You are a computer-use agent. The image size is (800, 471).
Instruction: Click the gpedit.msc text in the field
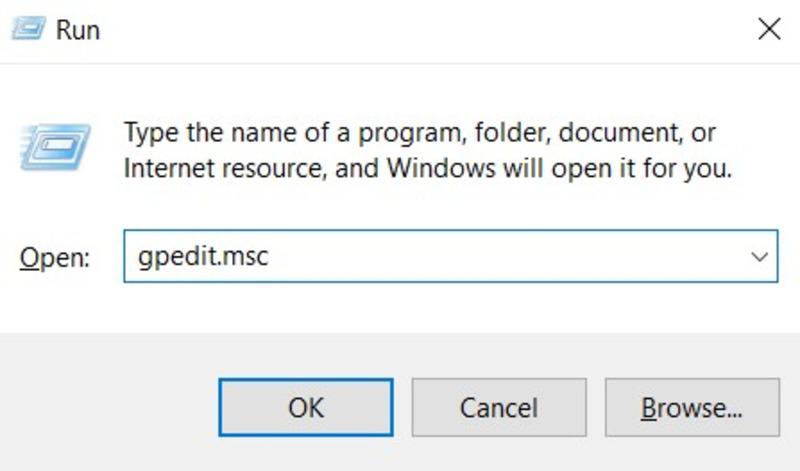(203, 258)
